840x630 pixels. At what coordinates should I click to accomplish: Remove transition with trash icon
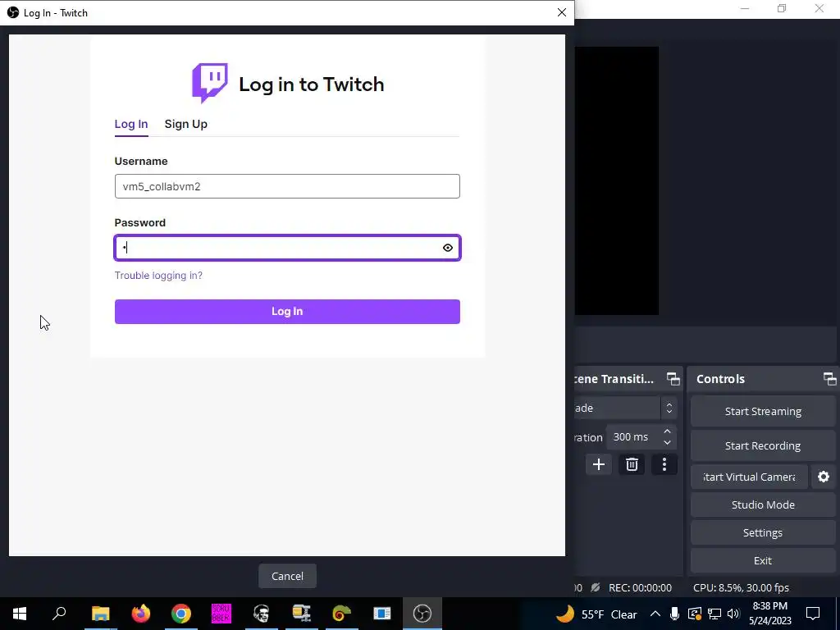(632, 464)
